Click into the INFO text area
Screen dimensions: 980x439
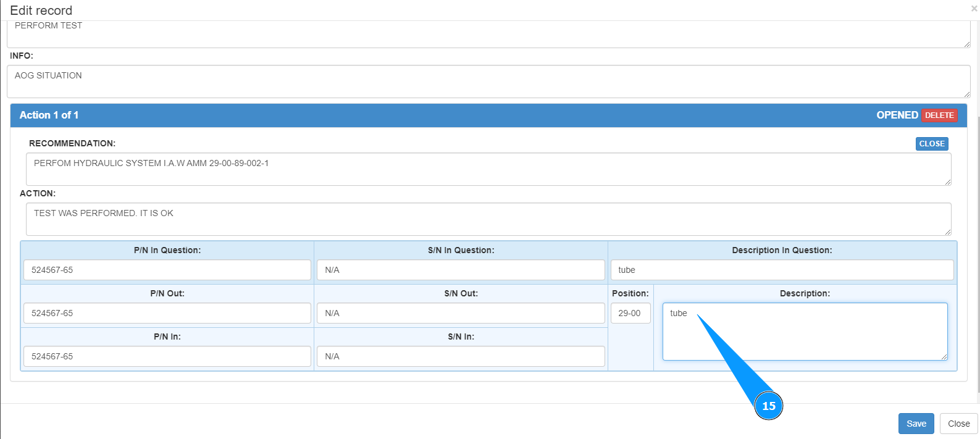click(x=488, y=82)
